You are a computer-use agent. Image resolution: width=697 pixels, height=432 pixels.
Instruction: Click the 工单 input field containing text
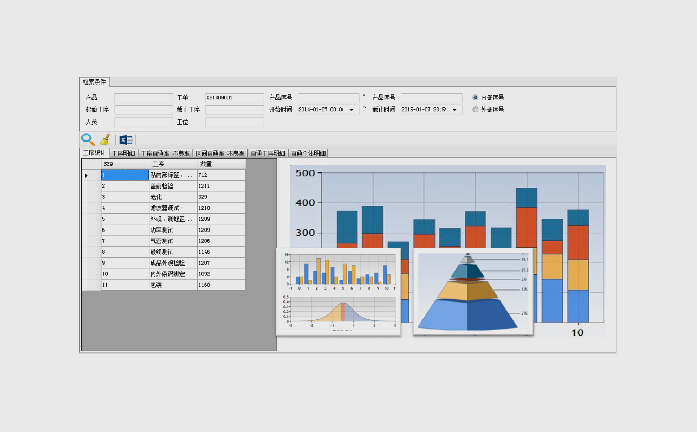pos(234,97)
